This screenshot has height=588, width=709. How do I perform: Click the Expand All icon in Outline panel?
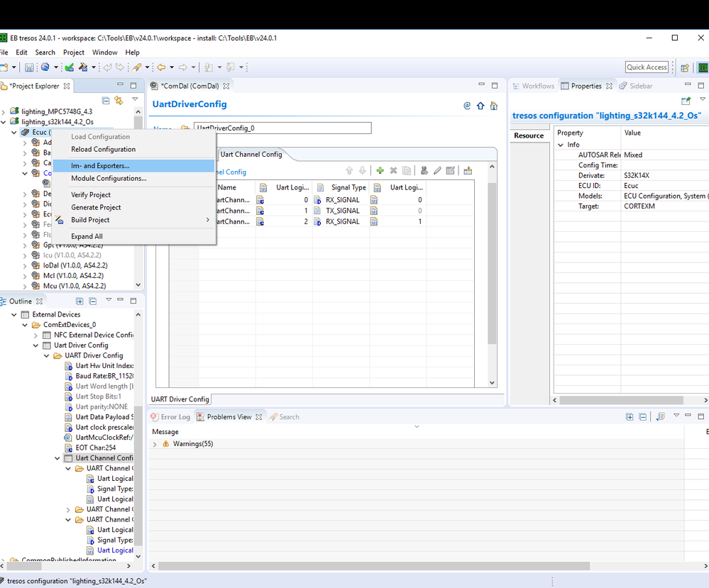coord(79,301)
